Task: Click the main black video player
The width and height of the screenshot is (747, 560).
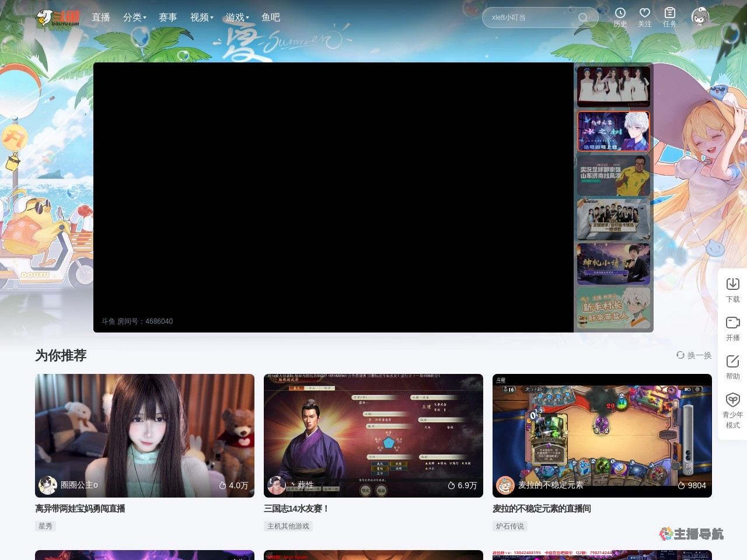Action: 333,197
